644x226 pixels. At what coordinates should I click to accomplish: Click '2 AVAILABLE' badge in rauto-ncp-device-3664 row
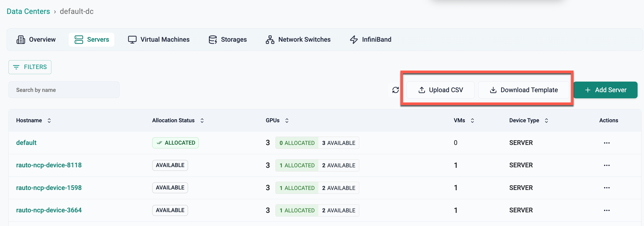pos(339,210)
